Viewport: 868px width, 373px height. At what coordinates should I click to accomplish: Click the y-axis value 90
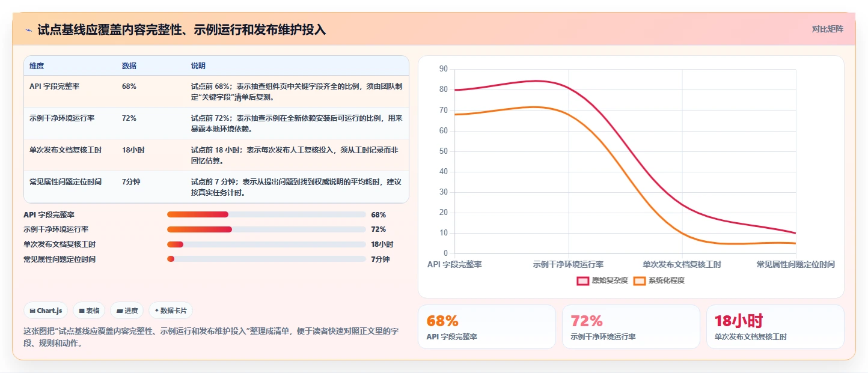click(444, 69)
